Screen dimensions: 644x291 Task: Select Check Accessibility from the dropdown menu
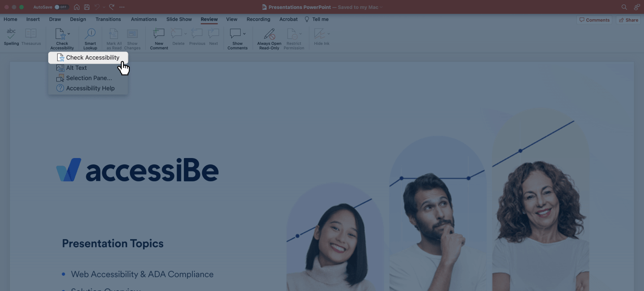[93, 57]
